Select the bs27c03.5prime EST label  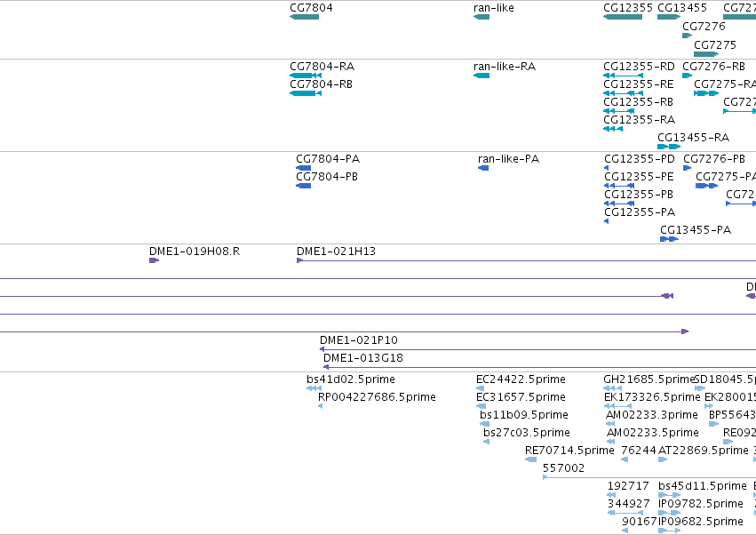[x=527, y=433]
